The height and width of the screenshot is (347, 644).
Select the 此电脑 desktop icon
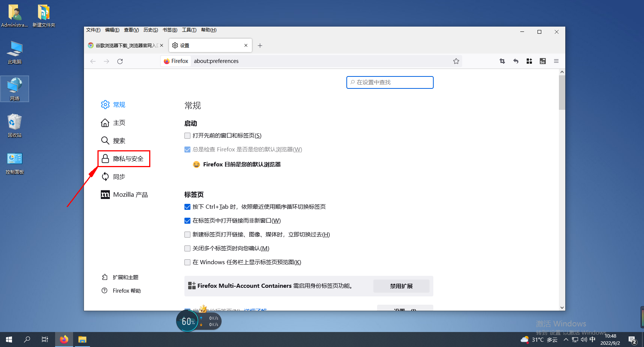[15, 52]
